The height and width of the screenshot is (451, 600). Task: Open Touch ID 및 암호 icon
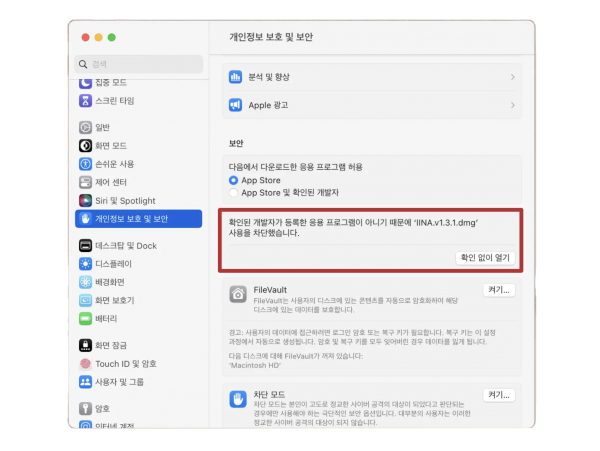click(85, 364)
